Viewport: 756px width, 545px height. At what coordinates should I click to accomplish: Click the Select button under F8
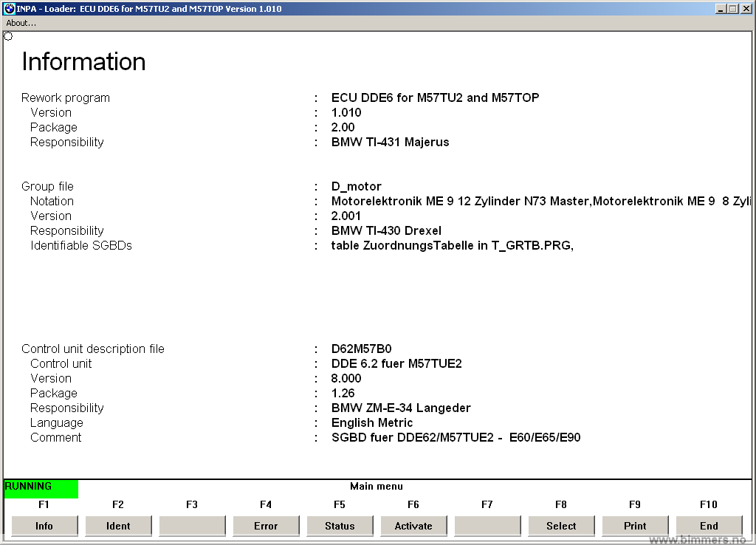[561, 526]
